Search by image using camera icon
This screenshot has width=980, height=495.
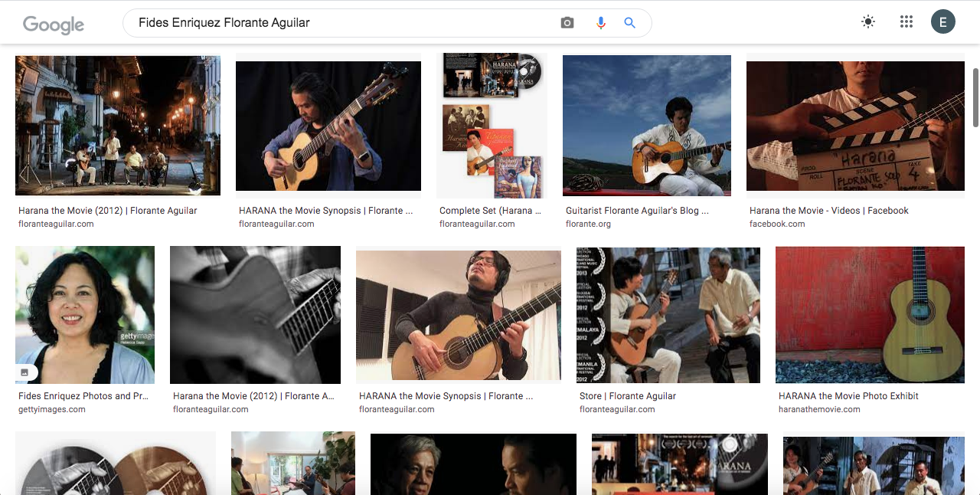click(567, 23)
